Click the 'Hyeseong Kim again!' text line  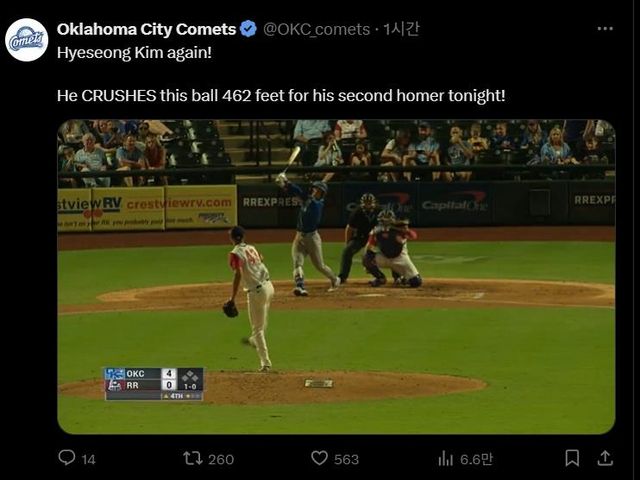tap(133, 52)
